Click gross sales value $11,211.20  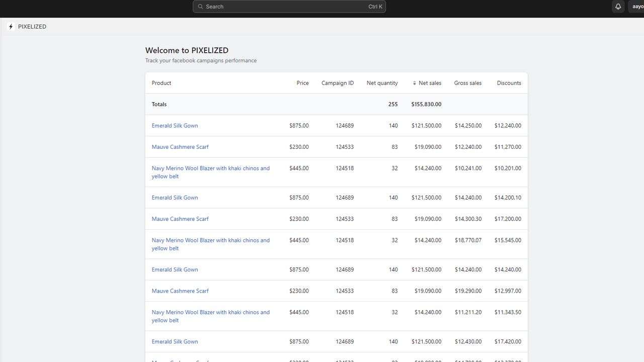coord(468,312)
